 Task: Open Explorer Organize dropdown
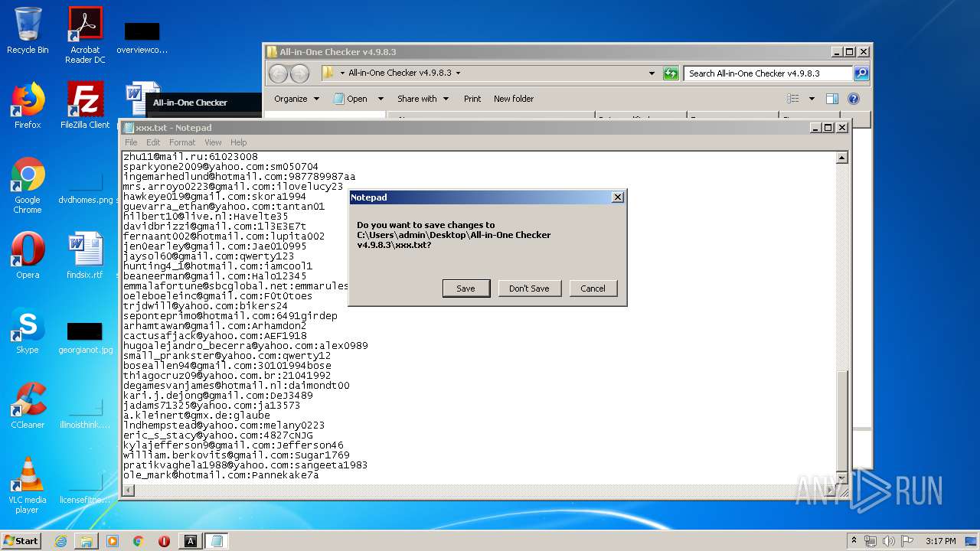[x=296, y=99]
